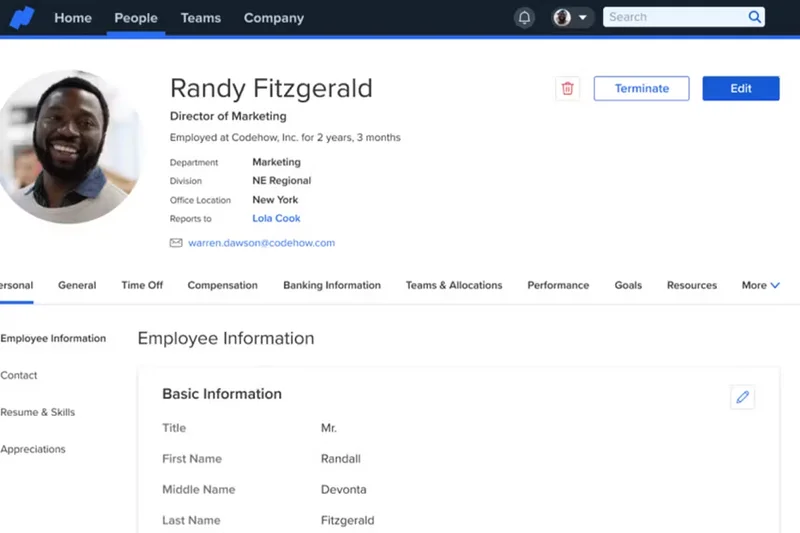The image size is (800, 533).
Task: Go to the Home menu
Action: coord(73,18)
